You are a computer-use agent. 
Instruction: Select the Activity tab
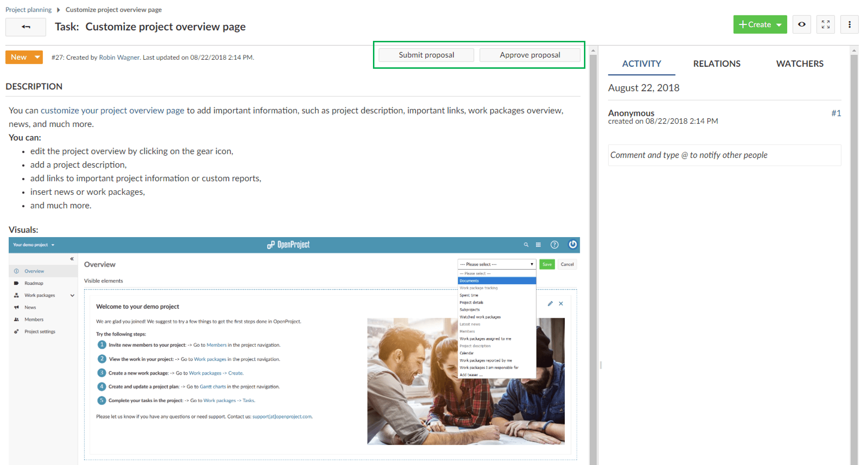click(641, 64)
